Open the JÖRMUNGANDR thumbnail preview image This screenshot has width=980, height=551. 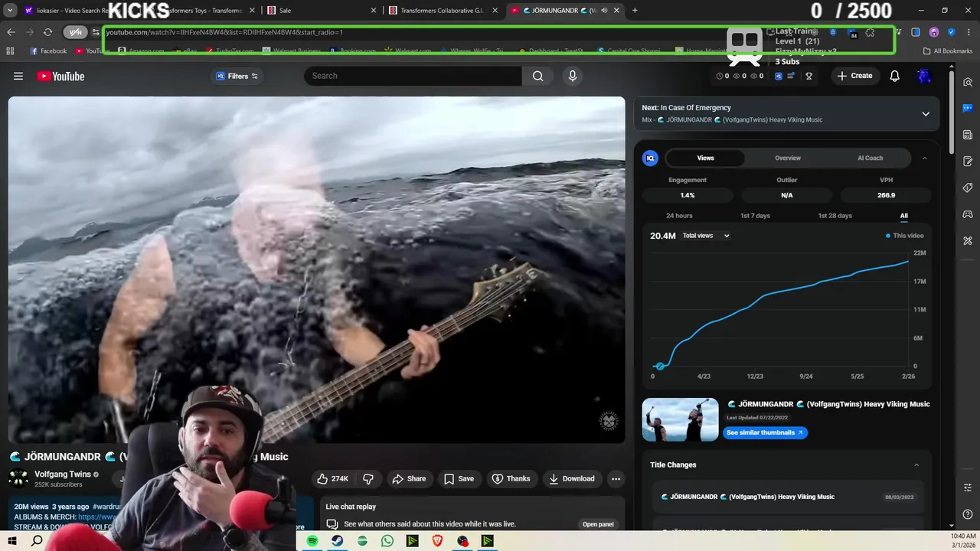(x=680, y=419)
